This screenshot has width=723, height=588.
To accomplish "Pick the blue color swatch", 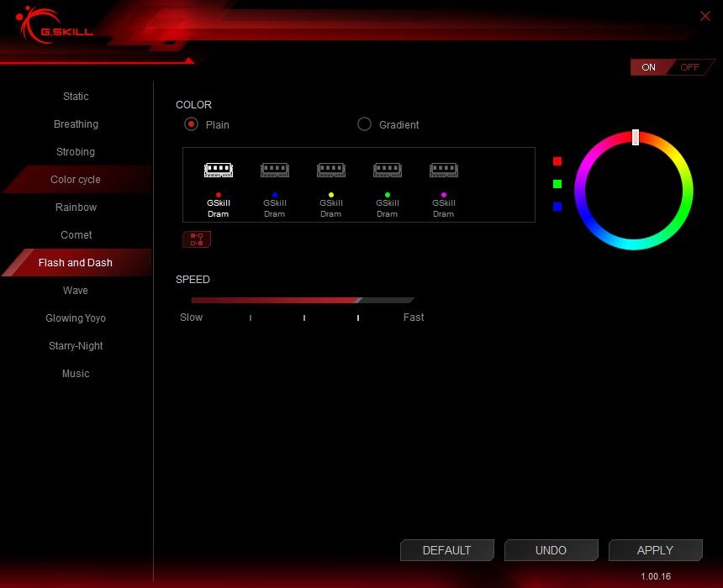I will point(557,207).
